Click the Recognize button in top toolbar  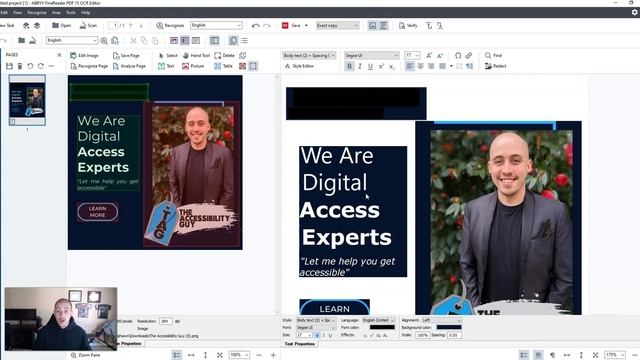pyautogui.click(x=170, y=25)
